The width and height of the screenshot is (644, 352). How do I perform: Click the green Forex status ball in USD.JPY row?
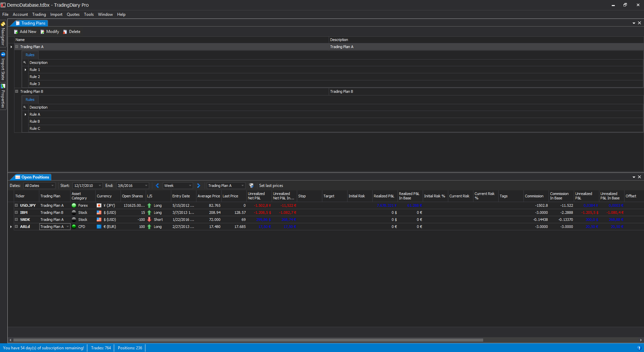[74, 205]
